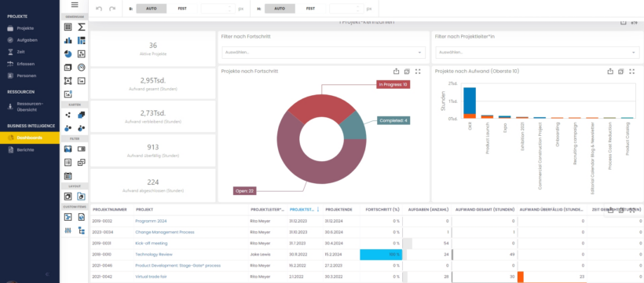The height and width of the screenshot is (283, 644).
Task: Open Berichte in the sidebar
Action: click(x=25, y=149)
